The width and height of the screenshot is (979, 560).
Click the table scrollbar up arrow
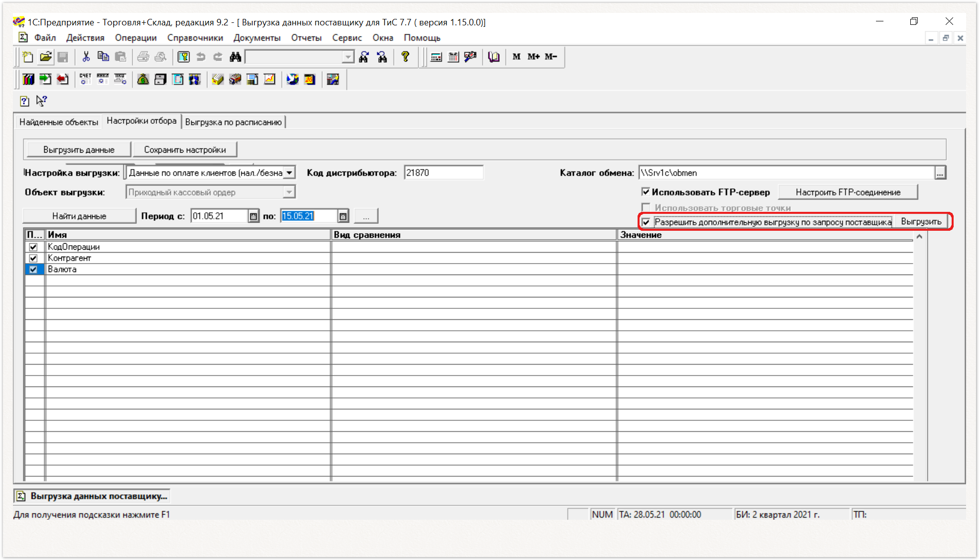point(919,236)
